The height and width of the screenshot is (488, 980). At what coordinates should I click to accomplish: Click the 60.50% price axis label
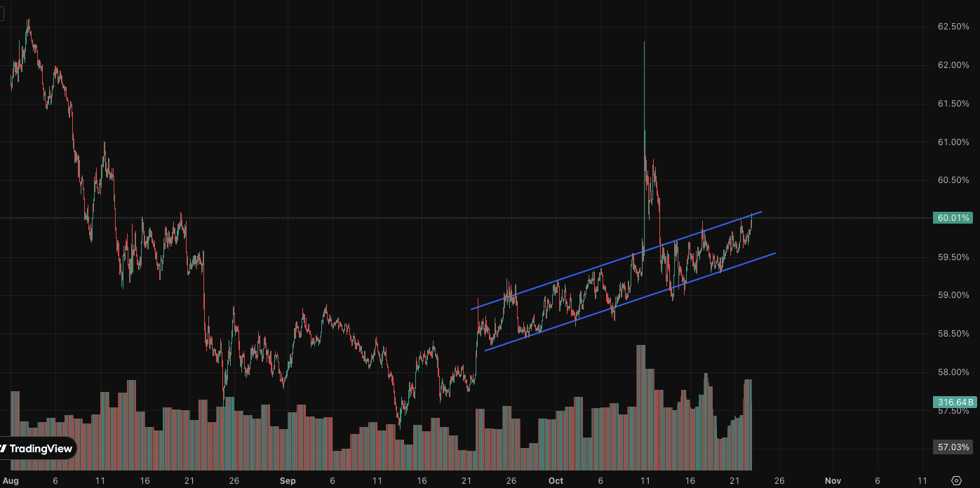[x=953, y=180]
